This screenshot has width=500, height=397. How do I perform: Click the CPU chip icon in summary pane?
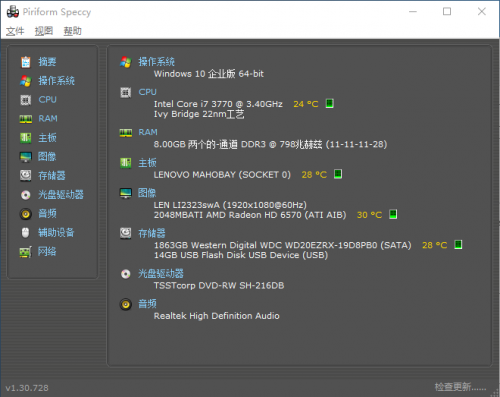[x=126, y=92]
